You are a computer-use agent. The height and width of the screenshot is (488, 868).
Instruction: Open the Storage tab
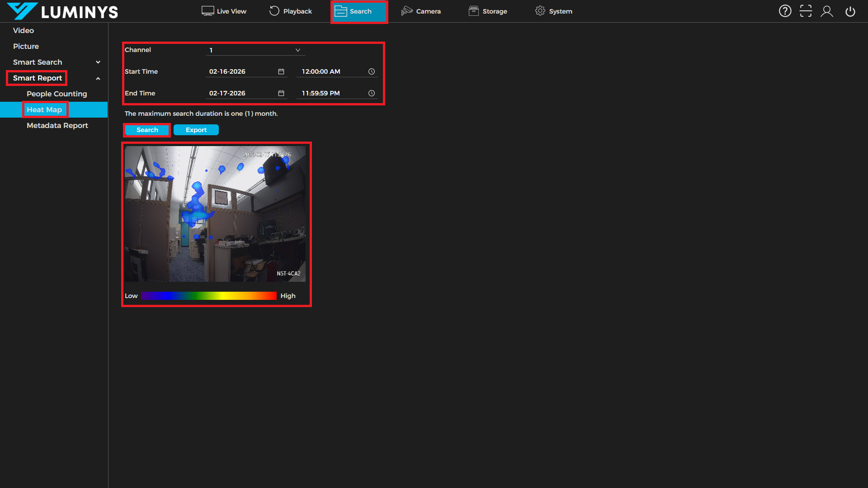[x=488, y=11]
